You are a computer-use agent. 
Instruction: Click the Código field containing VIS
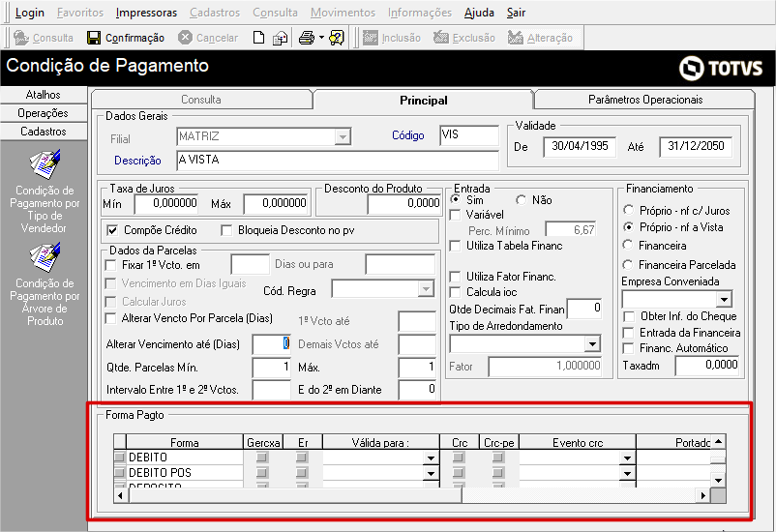point(469,135)
